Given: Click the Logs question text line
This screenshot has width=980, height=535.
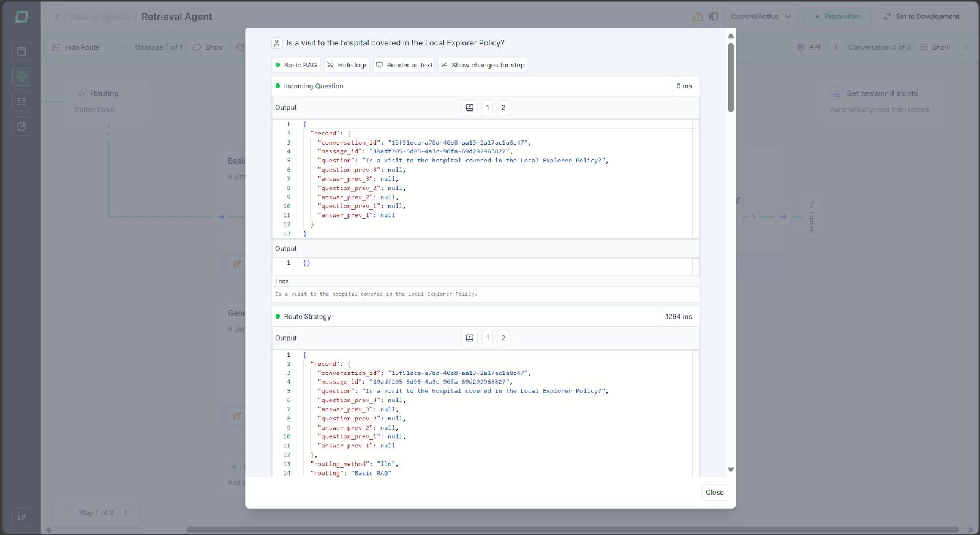Looking at the screenshot, I should 376,294.
